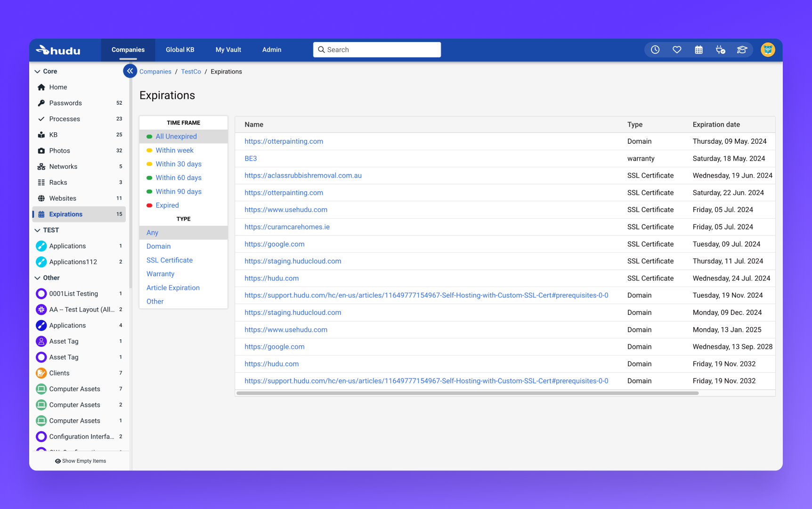
Task: Open the Global KB tab
Action: pyautogui.click(x=180, y=49)
